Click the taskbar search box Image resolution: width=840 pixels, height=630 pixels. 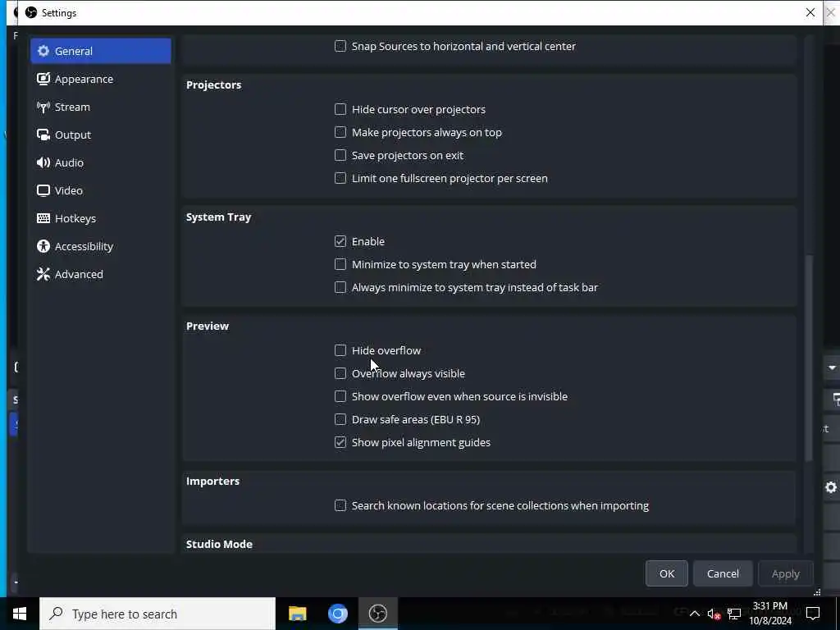[157, 614]
